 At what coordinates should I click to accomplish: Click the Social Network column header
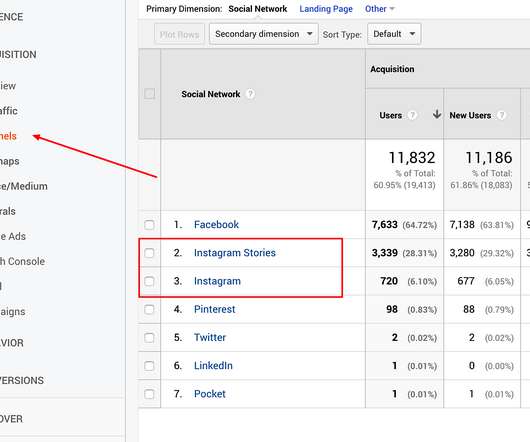coord(211,94)
